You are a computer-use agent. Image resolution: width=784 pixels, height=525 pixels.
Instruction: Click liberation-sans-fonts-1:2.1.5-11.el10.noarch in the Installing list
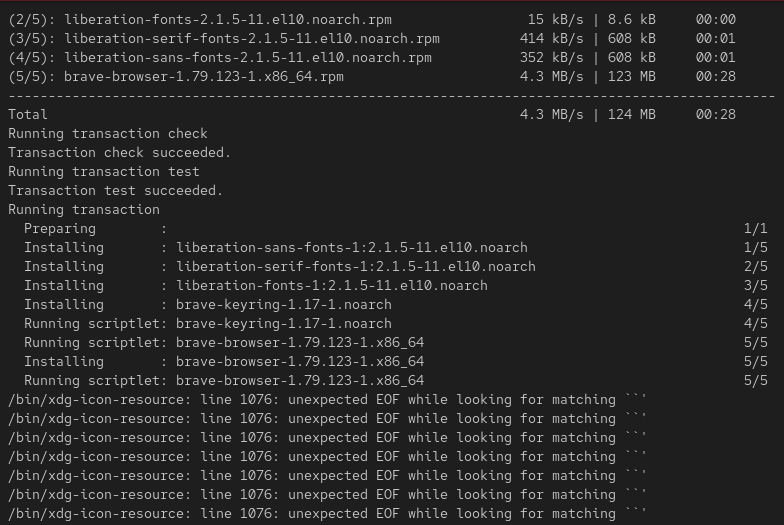(x=351, y=247)
